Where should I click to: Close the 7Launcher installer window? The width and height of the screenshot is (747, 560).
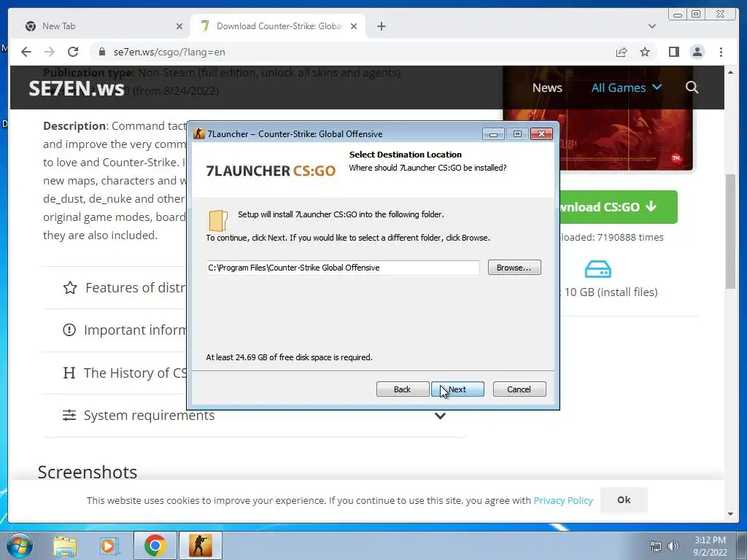(x=541, y=134)
